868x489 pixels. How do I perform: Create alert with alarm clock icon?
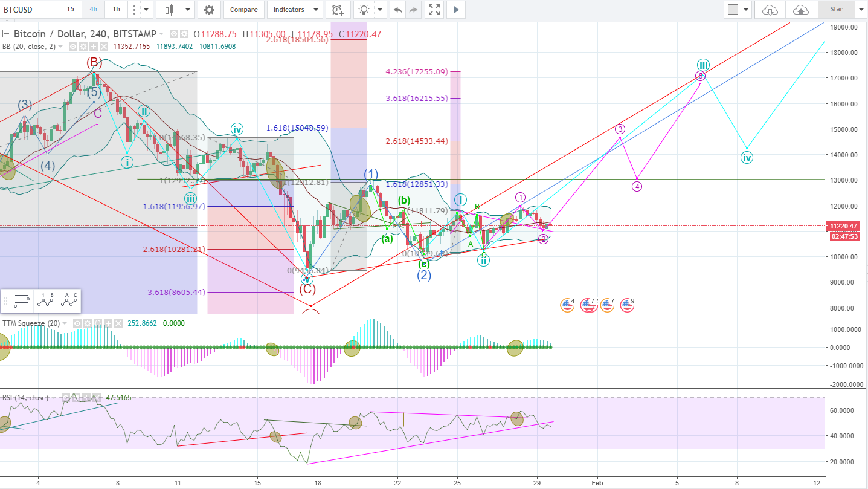pos(338,10)
